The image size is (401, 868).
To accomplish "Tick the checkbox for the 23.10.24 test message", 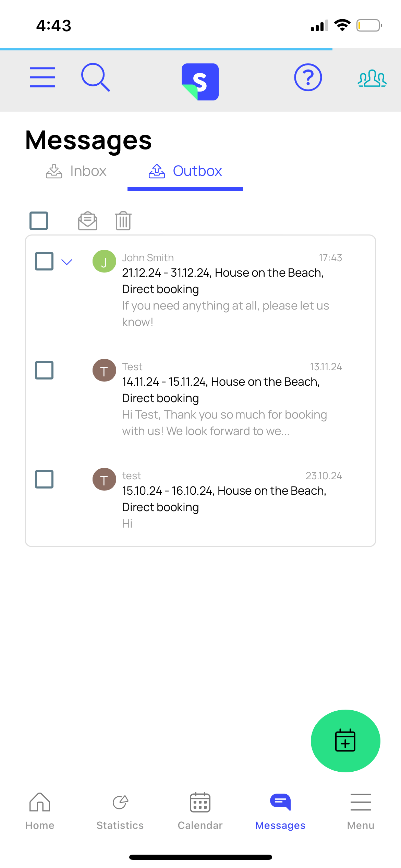I will click(44, 479).
